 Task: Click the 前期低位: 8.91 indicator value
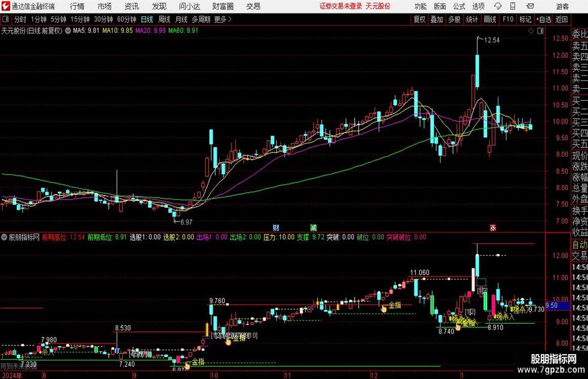pyautogui.click(x=107, y=237)
